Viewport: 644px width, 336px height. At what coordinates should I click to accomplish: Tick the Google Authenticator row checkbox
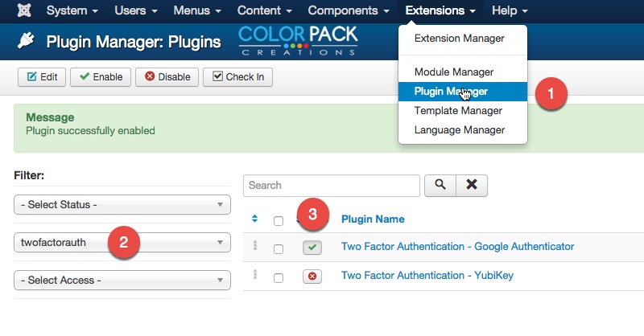pos(279,249)
